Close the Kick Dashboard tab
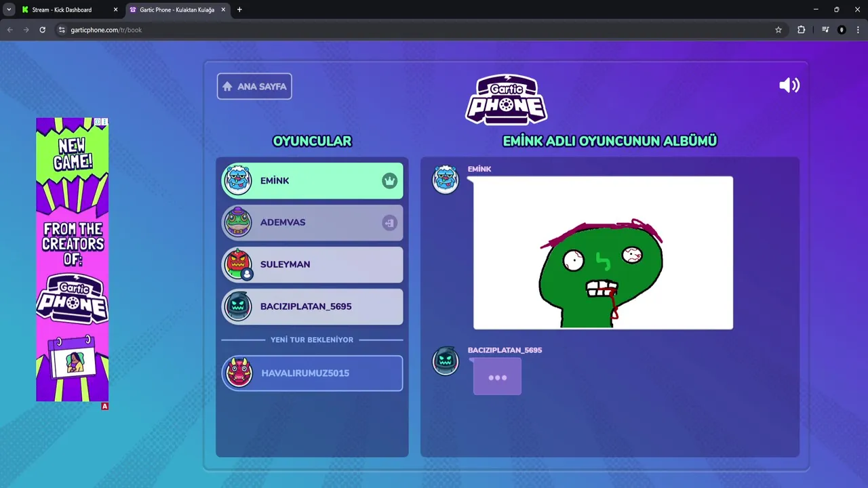The width and height of the screenshot is (868, 488). [115, 9]
